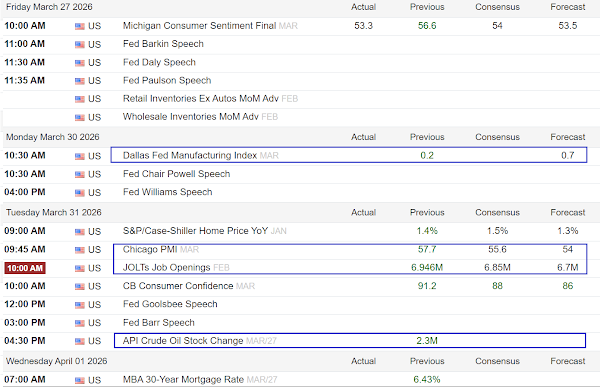Click the 09:45 AM time for Chicago PMI

coord(25,249)
